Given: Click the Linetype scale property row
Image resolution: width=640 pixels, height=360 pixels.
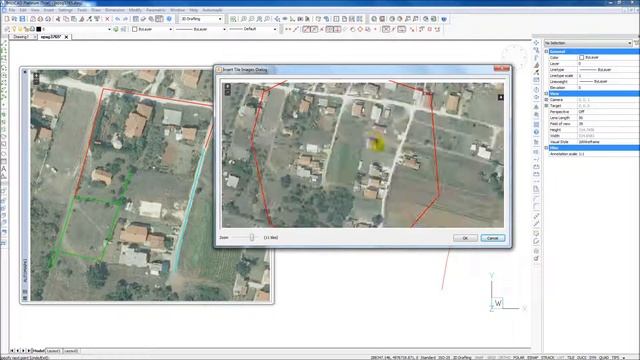Looking at the screenshot, I should [x=594, y=76].
